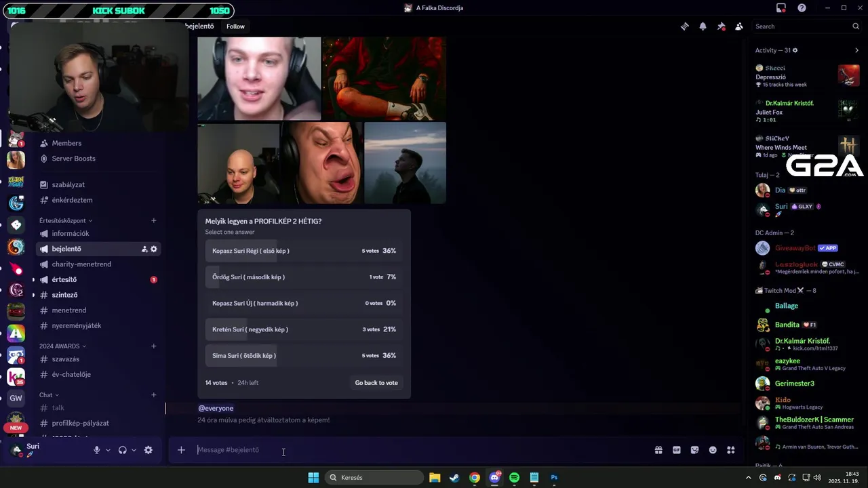
Task: Follow the bejelentő announcement channel
Action: (x=235, y=26)
